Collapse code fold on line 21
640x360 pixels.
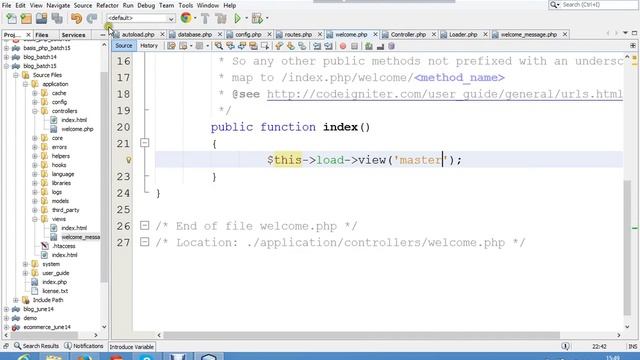tap(144, 143)
